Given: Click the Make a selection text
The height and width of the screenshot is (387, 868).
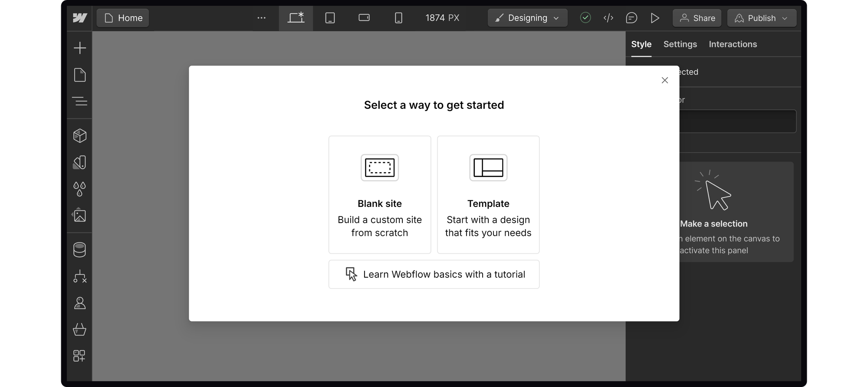Looking at the screenshot, I should coord(713,224).
